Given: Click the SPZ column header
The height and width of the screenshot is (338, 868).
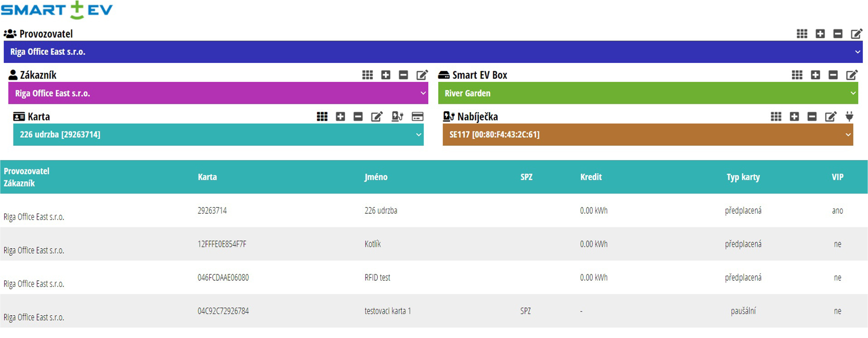Looking at the screenshot, I should [527, 177].
